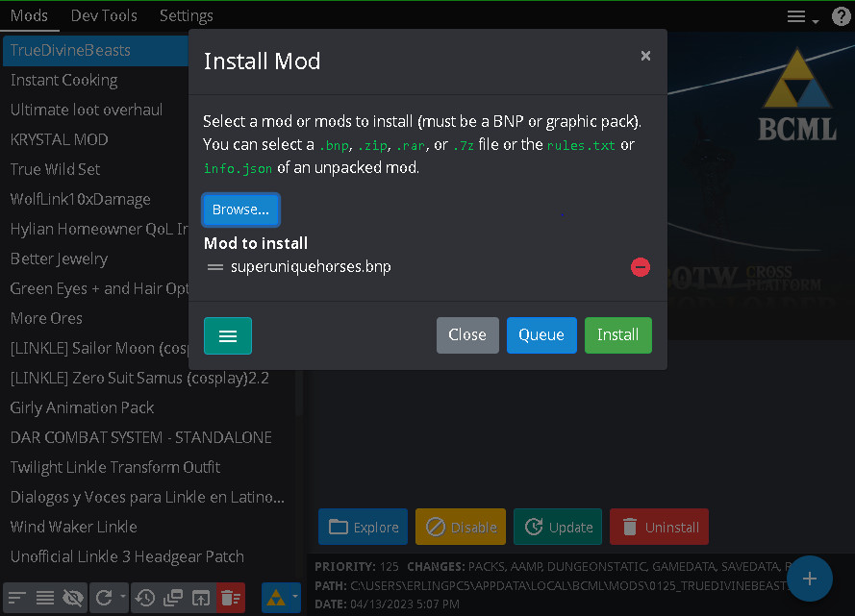
Task: Open the top-right hamburger menu dropdown
Action: click(x=802, y=16)
